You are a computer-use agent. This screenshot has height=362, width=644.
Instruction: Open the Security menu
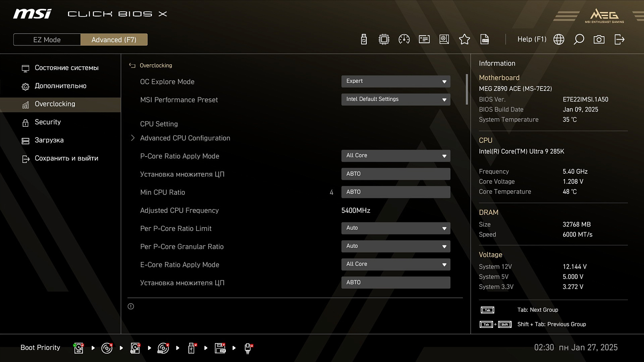[60, 122]
